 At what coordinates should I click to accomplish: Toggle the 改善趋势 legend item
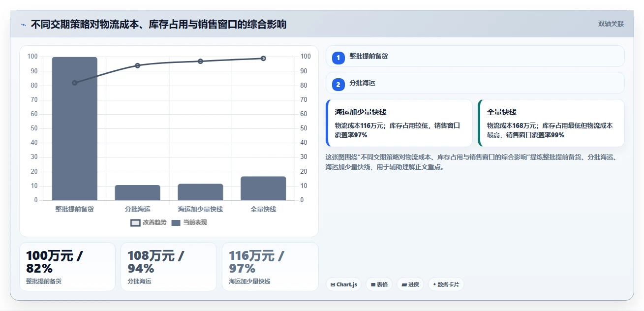pos(148,222)
